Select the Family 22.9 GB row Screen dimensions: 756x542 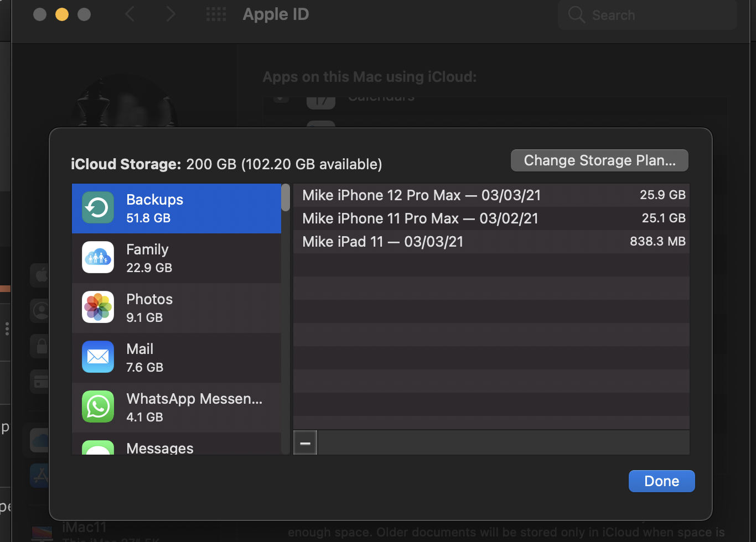[177, 258]
